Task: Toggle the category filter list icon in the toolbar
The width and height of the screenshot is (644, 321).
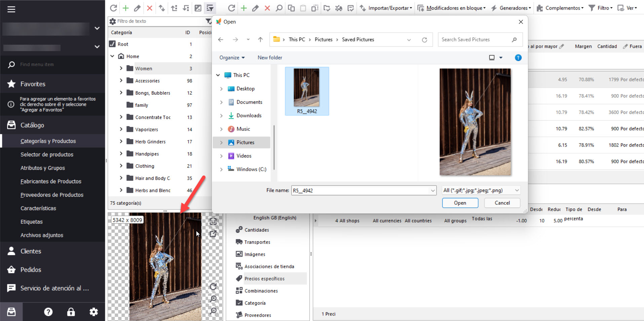Action: click(210, 8)
